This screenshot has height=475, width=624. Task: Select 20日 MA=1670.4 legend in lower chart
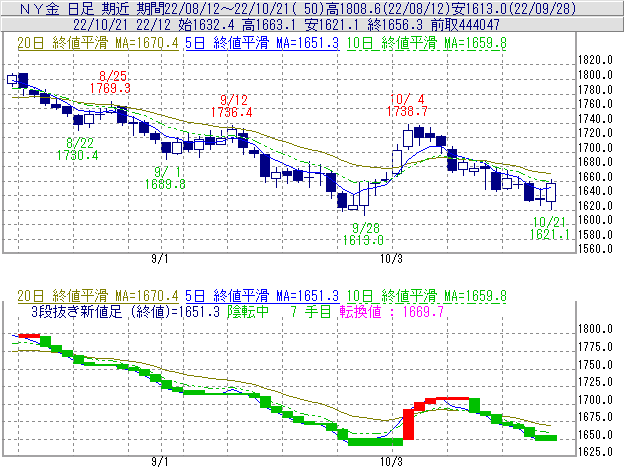[98, 296]
